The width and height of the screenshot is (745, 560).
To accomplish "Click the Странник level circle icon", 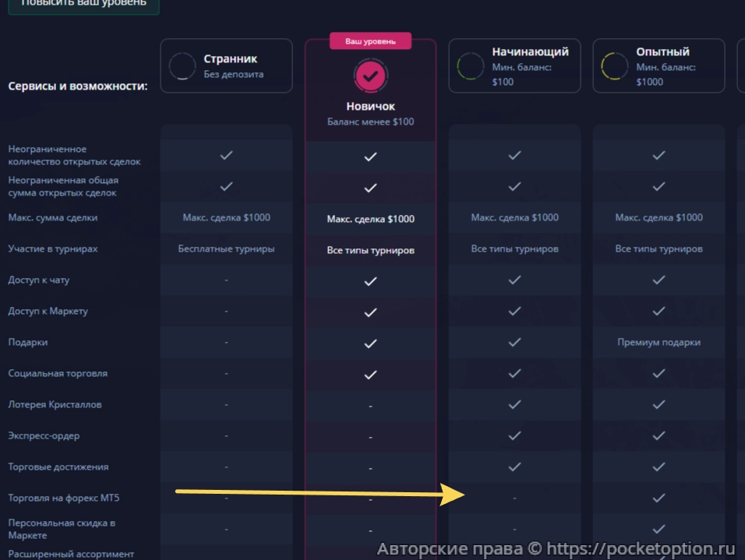I will 182,66.
